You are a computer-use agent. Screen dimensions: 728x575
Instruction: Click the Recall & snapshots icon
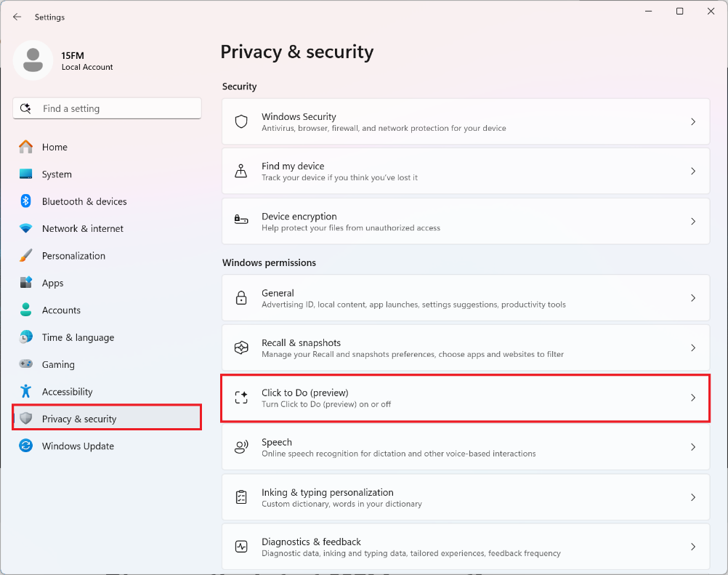pyautogui.click(x=241, y=348)
